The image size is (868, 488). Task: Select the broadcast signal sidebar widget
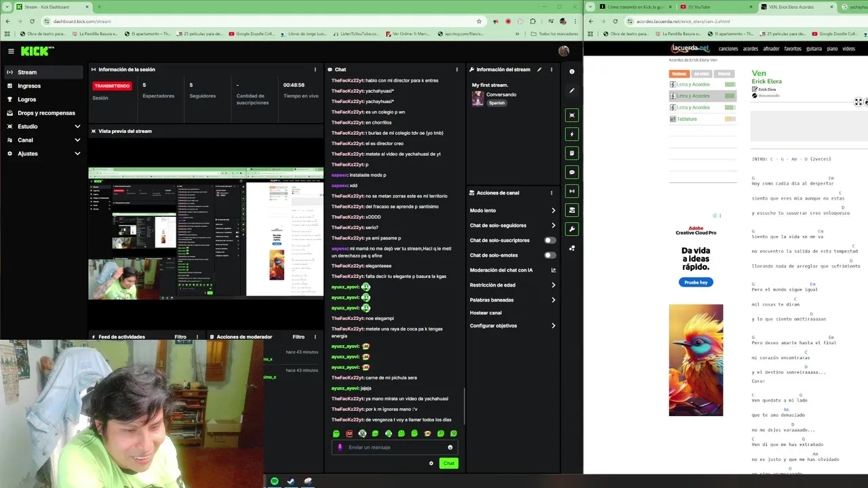pos(572,191)
